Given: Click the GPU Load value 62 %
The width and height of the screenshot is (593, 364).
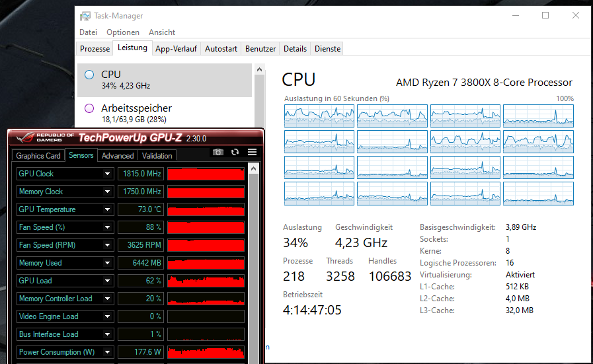Looking at the screenshot, I should pos(141,281).
